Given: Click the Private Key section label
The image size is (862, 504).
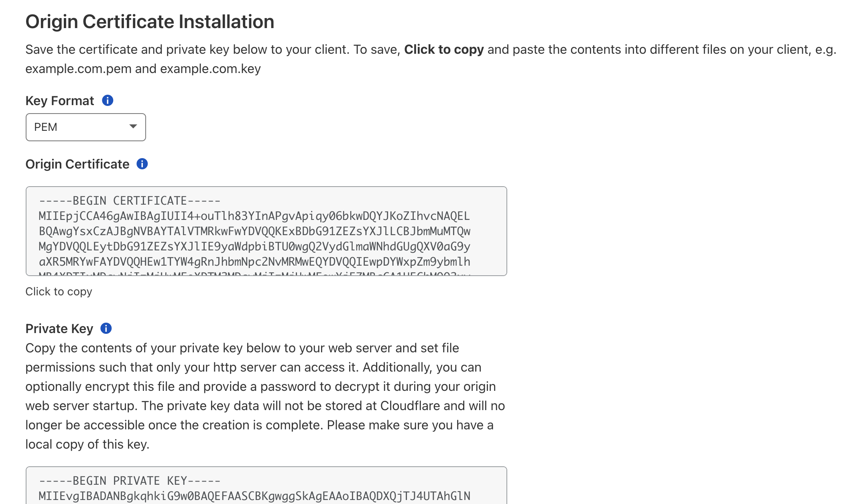Looking at the screenshot, I should tap(59, 329).
